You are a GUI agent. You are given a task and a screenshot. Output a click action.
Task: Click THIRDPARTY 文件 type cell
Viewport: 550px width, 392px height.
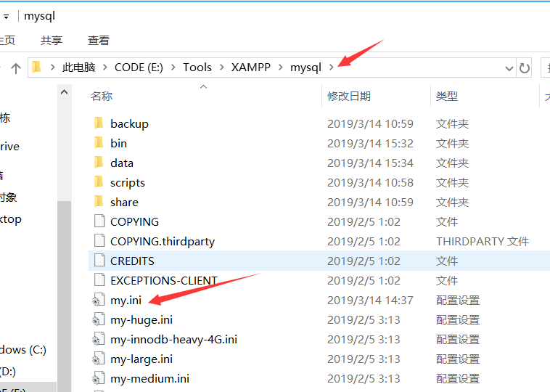[483, 242]
